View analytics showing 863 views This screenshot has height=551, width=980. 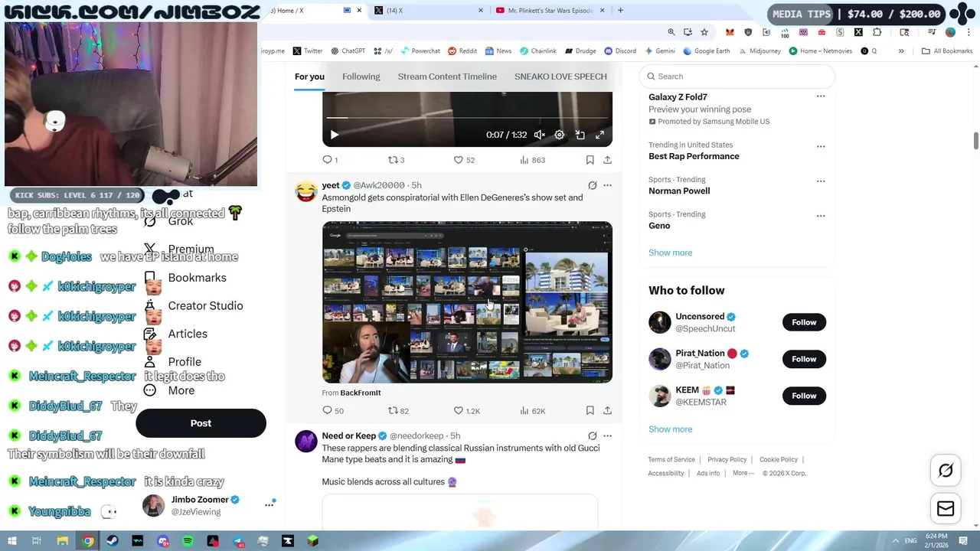pyautogui.click(x=532, y=160)
